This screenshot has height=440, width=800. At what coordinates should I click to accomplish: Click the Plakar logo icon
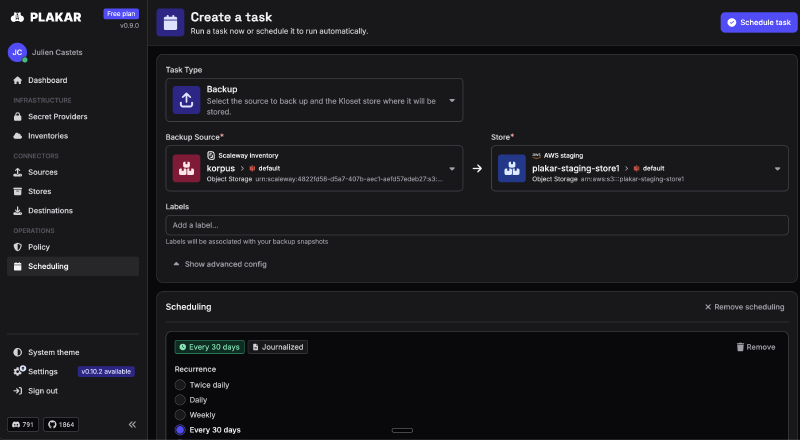tap(17, 17)
